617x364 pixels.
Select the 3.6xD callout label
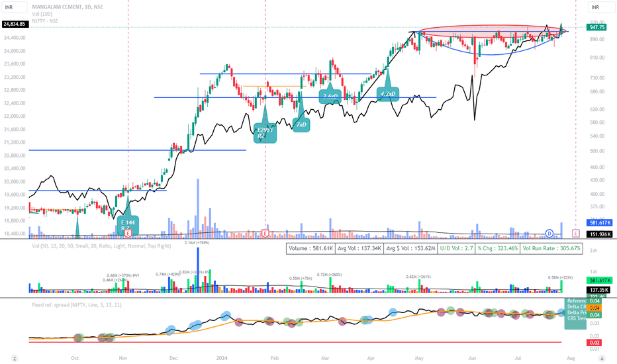330,96
